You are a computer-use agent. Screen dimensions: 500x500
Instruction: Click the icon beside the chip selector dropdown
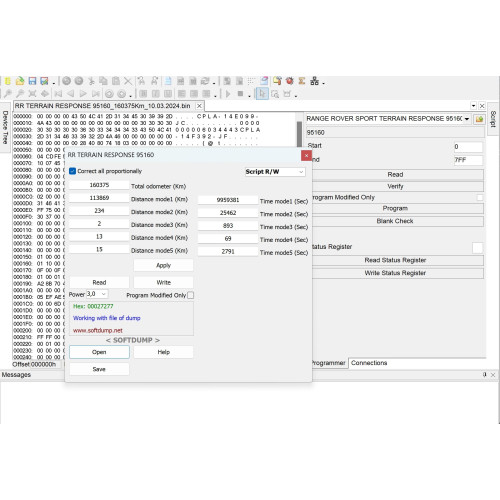point(479,119)
